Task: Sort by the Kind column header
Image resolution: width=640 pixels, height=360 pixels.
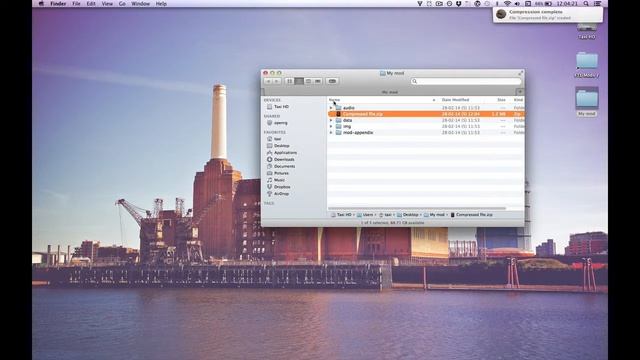Action: point(518,100)
